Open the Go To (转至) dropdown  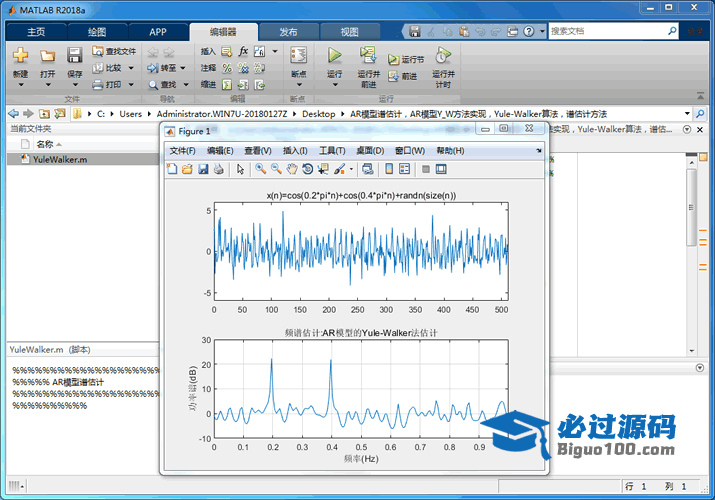click(x=183, y=68)
